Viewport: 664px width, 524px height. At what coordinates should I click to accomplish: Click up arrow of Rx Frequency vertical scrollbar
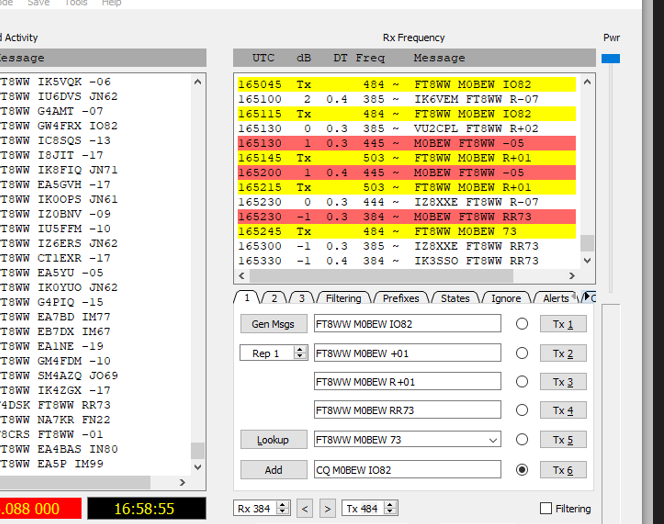point(587,82)
